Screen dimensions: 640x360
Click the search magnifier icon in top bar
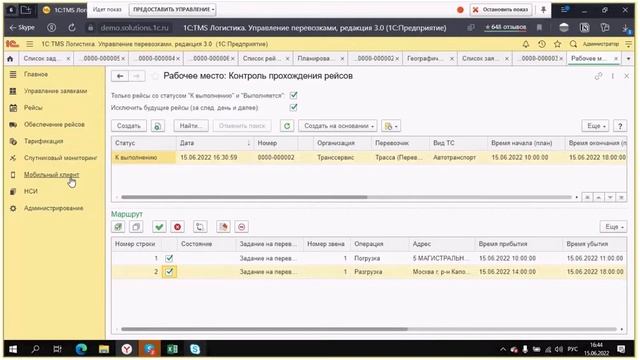(x=573, y=44)
